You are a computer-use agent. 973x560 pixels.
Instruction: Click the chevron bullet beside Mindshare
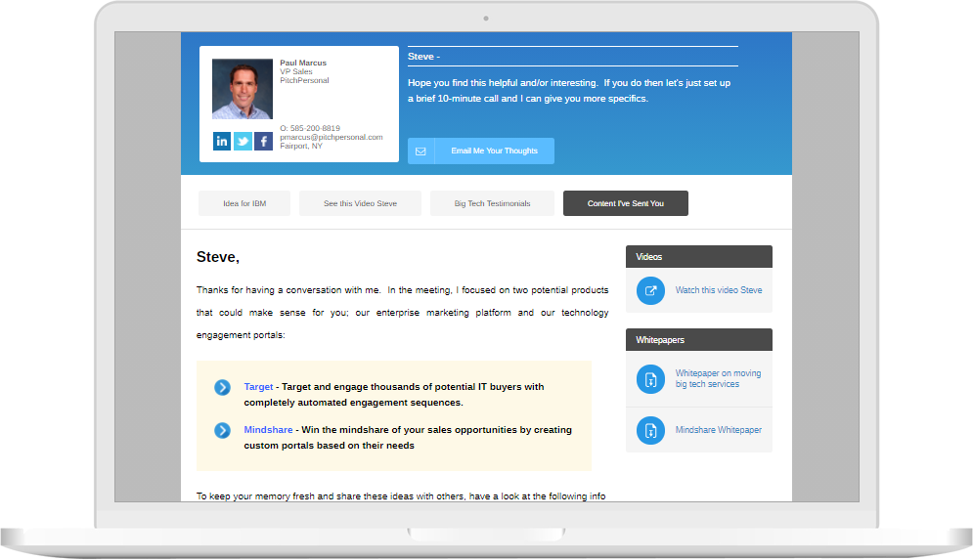pos(222,430)
